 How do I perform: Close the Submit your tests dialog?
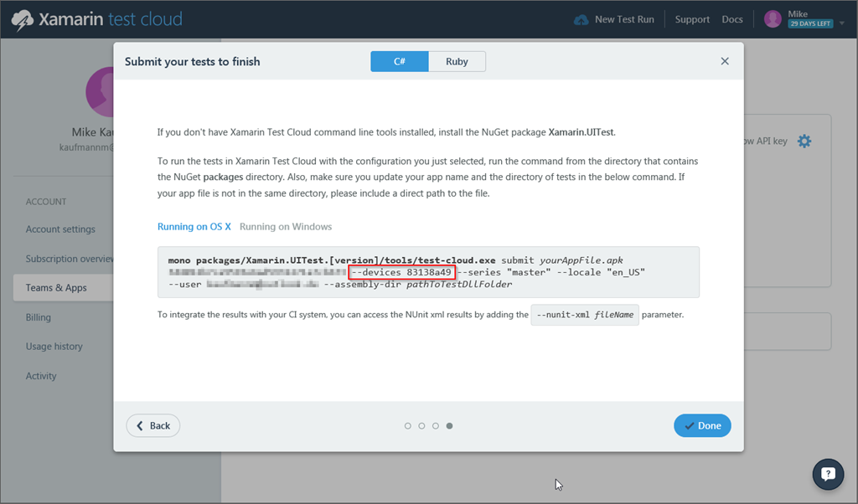[725, 61]
